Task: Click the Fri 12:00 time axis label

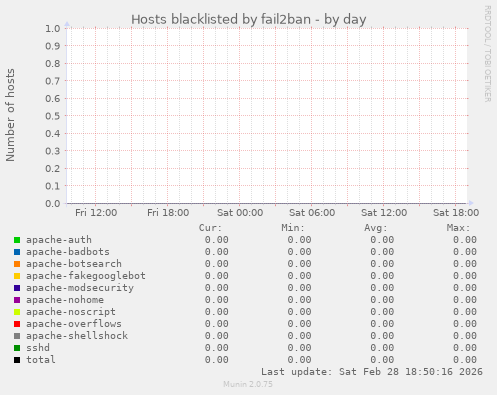Action: pos(96,213)
